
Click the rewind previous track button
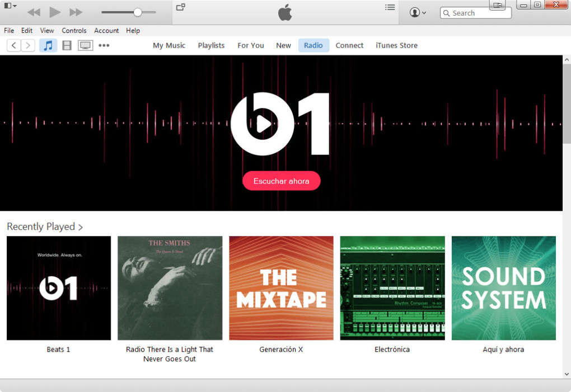coord(34,12)
